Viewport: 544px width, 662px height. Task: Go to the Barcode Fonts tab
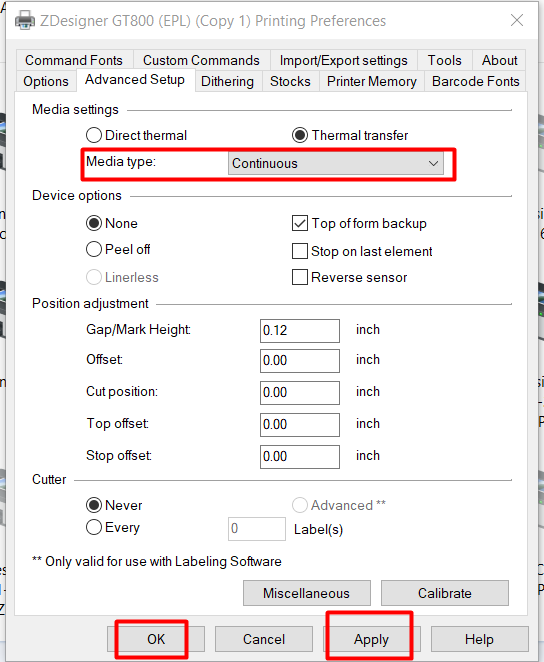coord(475,81)
